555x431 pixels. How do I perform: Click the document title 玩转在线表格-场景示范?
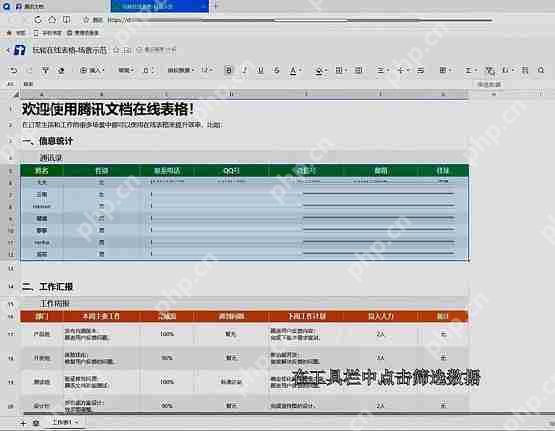click(x=69, y=50)
